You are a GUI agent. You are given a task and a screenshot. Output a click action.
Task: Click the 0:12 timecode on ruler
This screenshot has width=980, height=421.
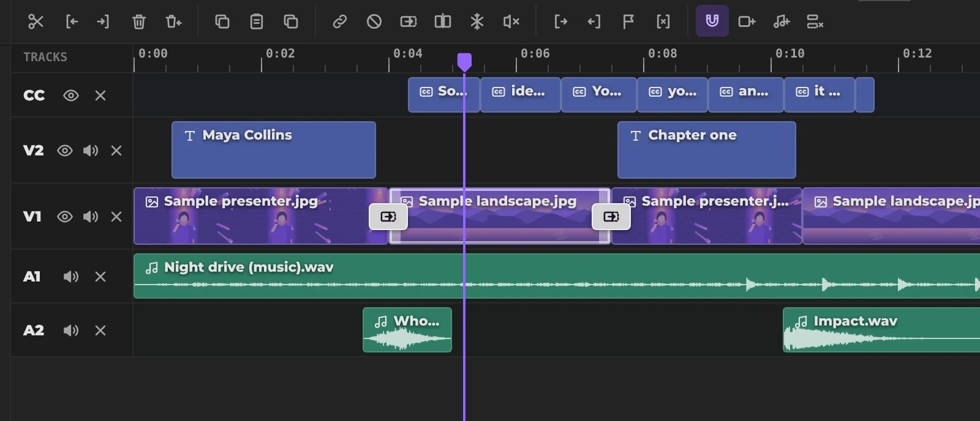tap(918, 53)
